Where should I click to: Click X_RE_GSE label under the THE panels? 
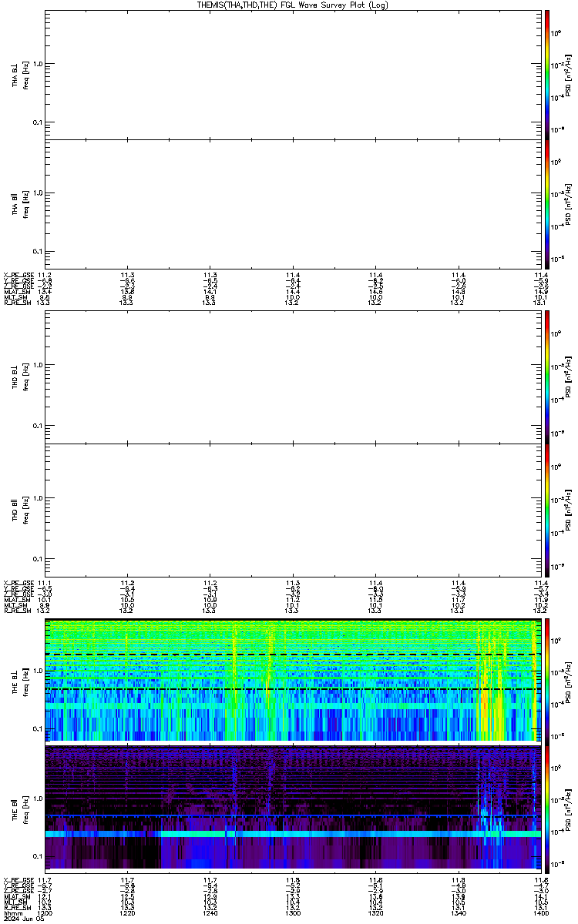point(17,879)
